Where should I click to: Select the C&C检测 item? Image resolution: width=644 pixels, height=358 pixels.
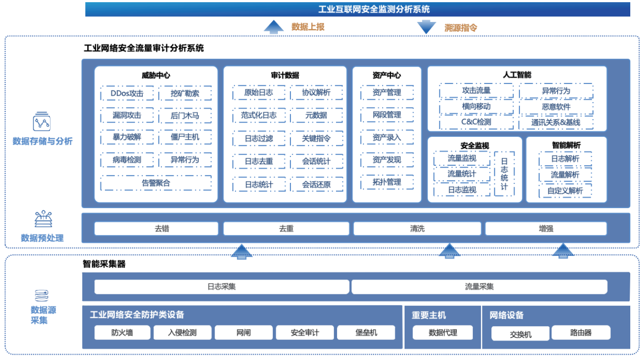point(476,122)
